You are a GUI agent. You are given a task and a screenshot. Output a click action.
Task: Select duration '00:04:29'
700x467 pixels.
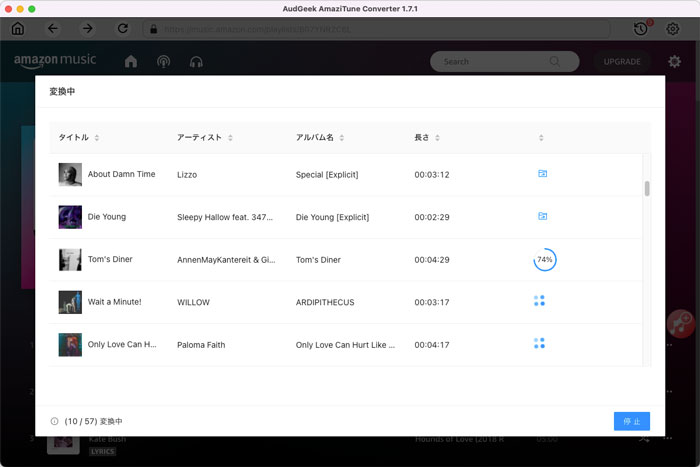tap(432, 260)
